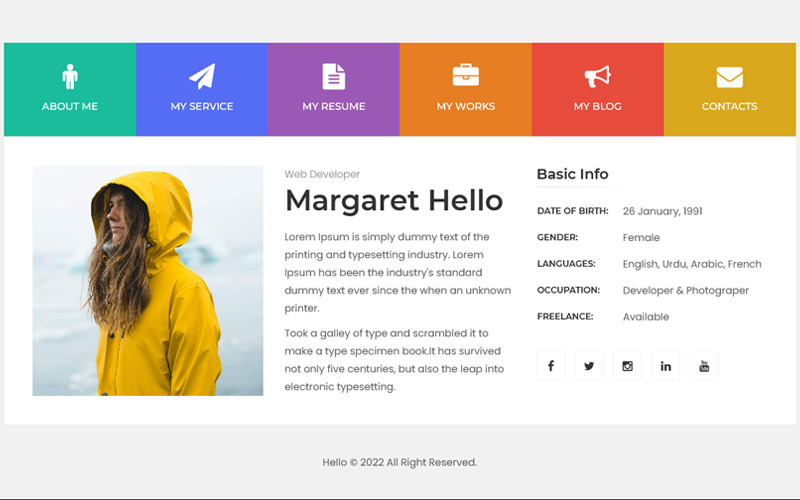Image resolution: width=800 pixels, height=500 pixels.
Task: Click the briefcase icon for My Works
Action: click(x=466, y=75)
